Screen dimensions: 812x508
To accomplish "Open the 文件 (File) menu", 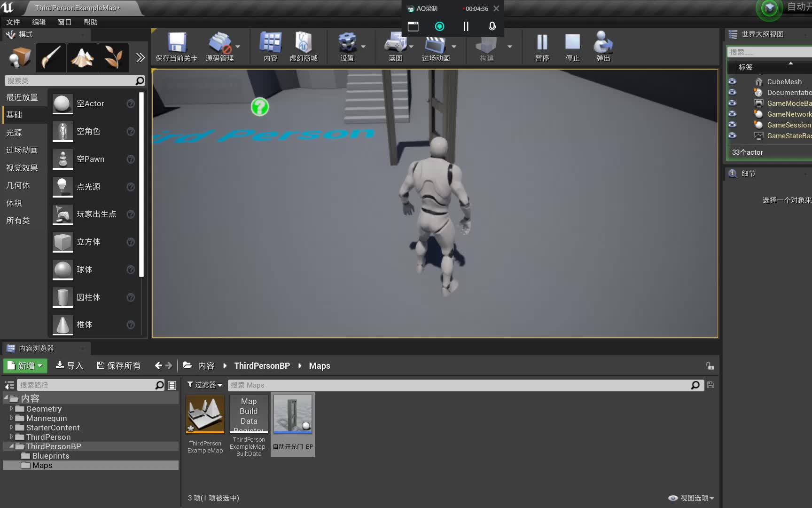I will click(x=13, y=22).
